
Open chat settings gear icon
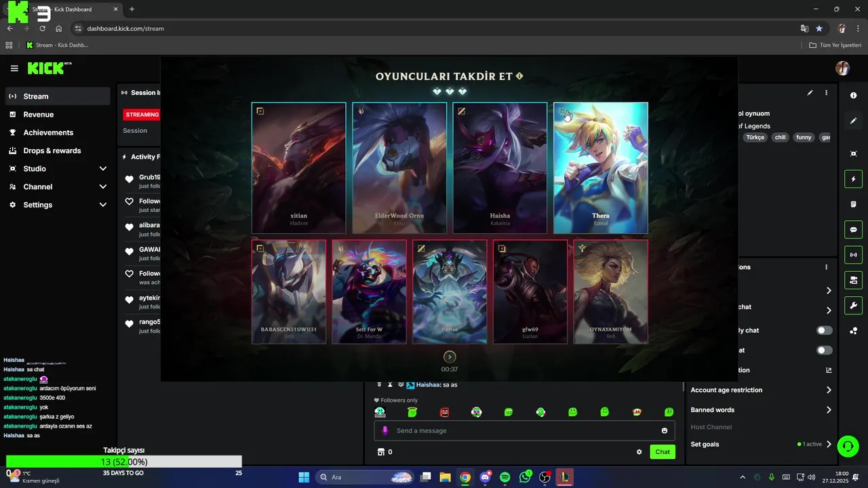639,452
